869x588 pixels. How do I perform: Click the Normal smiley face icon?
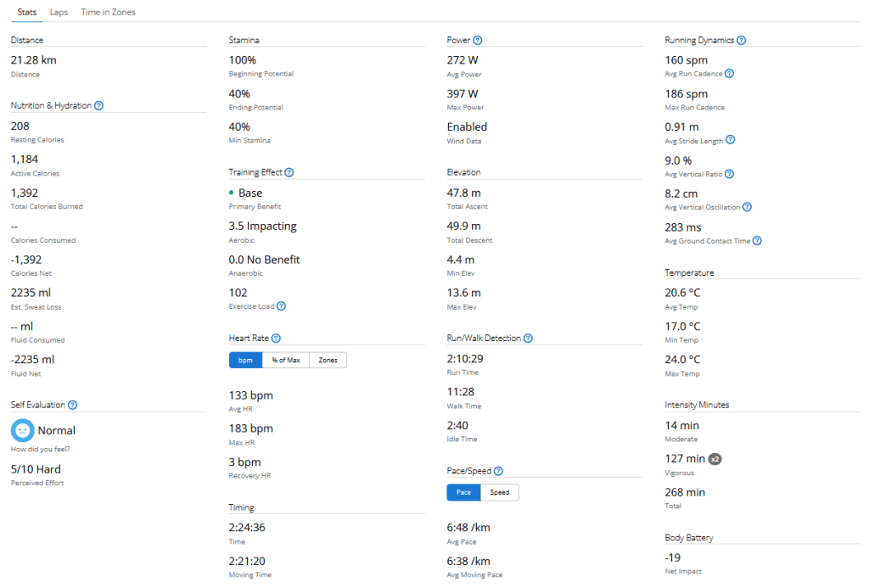(x=23, y=430)
